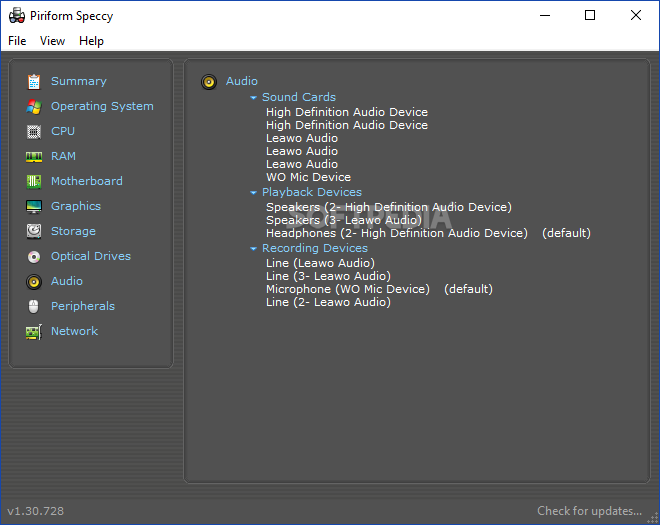
Task: Click the Audio speaker icon in sidebar
Action: (34, 282)
